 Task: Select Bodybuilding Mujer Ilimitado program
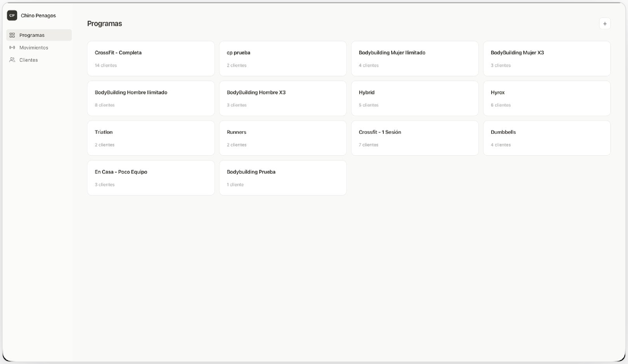415,59
